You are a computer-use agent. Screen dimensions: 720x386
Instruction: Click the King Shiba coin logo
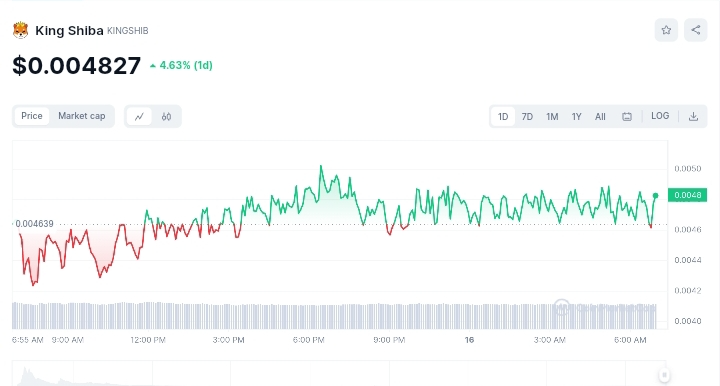[x=20, y=30]
